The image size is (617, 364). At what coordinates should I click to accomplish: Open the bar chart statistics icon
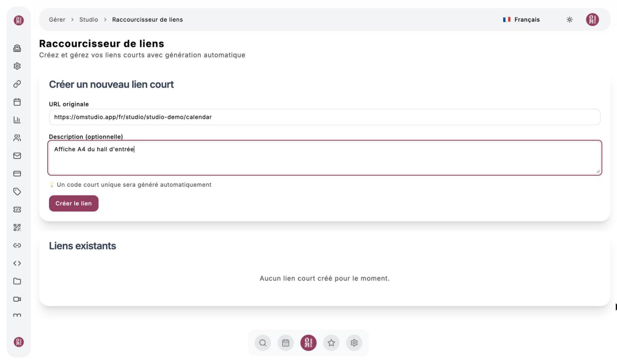pyautogui.click(x=17, y=120)
